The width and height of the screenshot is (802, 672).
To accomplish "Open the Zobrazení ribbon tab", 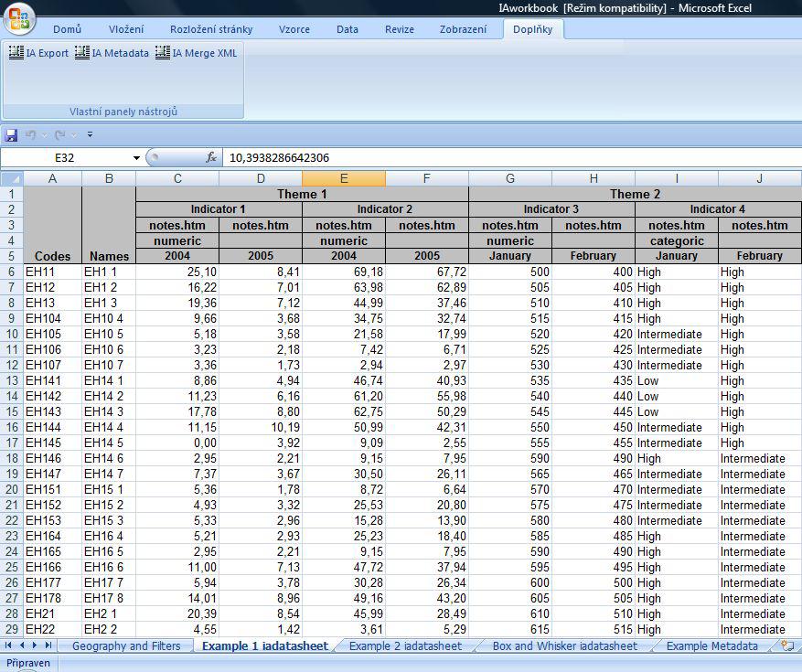I will [463, 29].
